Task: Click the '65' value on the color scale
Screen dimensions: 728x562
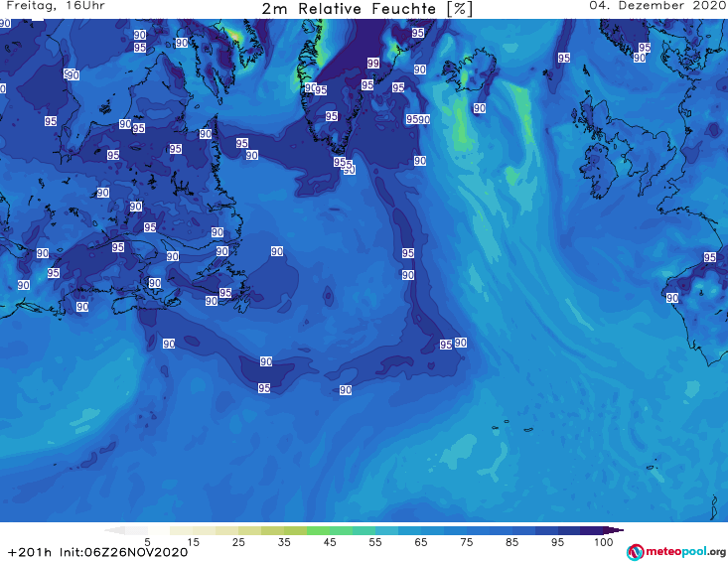Action: (x=421, y=542)
